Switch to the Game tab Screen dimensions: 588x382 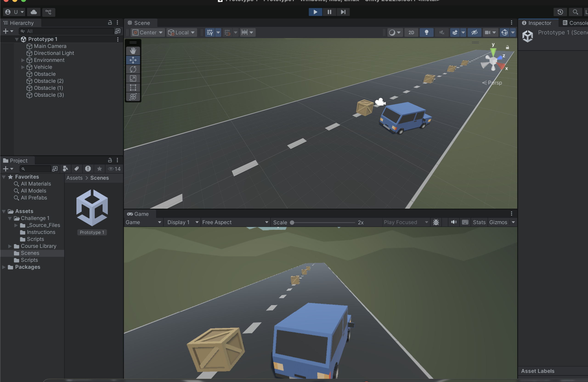pyautogui.click(x=138, y=214)
